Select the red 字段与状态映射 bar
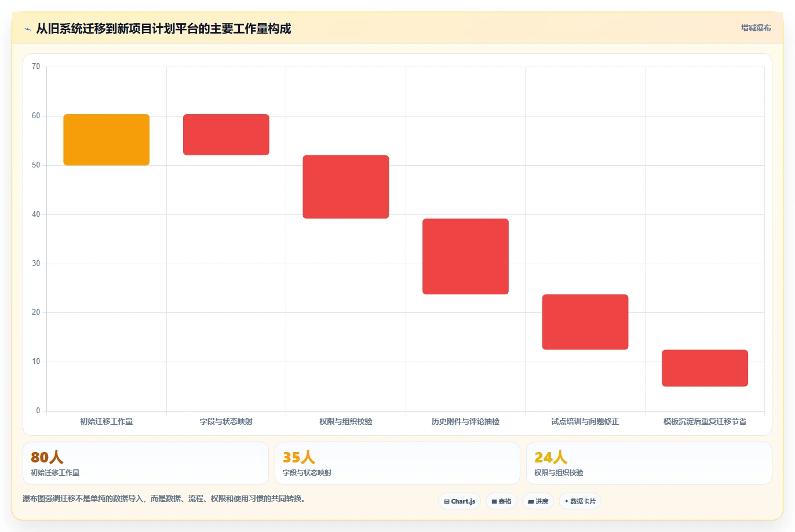 (226, 134)
